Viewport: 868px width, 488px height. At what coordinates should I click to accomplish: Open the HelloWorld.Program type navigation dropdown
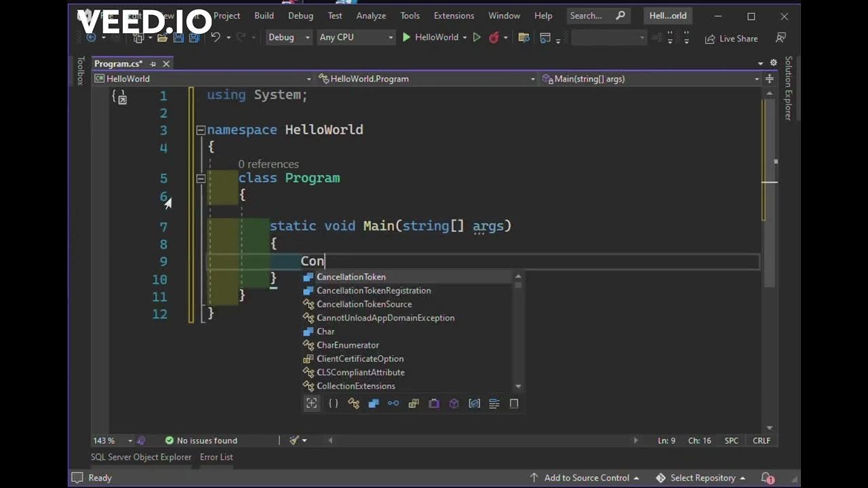pos(427,79)
